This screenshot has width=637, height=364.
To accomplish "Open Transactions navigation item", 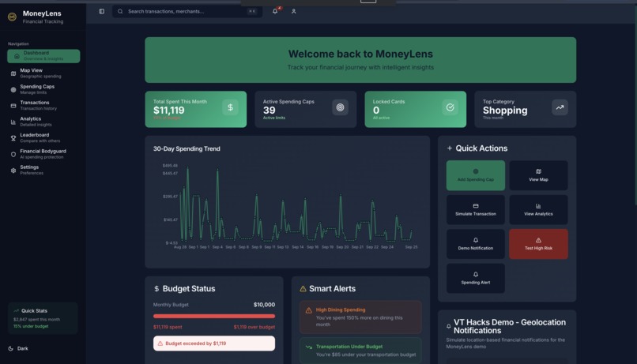I will 43,106.
